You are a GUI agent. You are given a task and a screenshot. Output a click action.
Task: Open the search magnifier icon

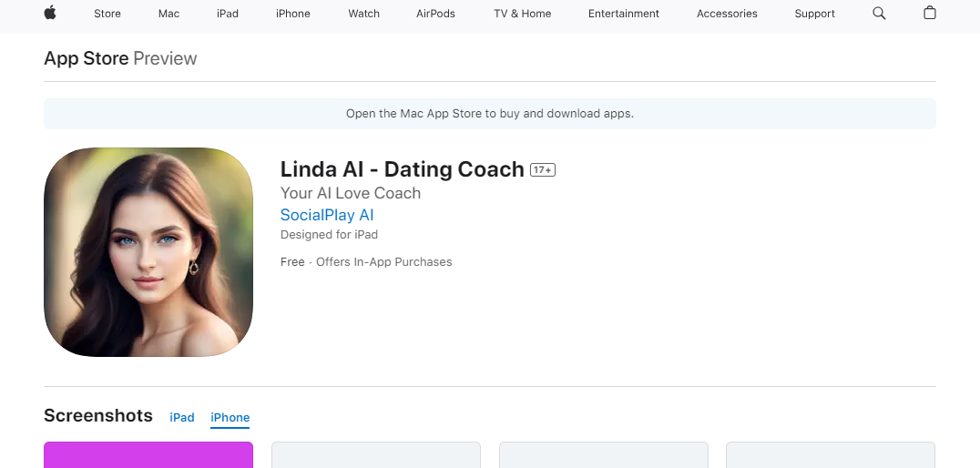879,13
